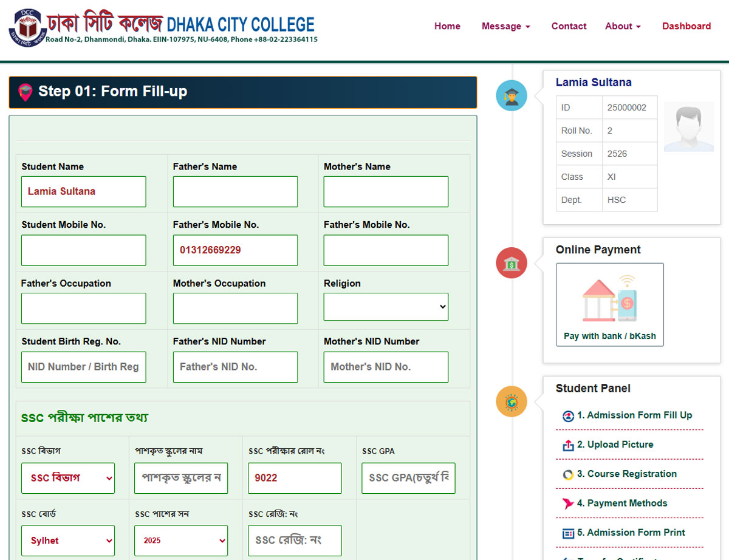Change the SSC passing year 2025 dropdown

click(x=181, y=541)
